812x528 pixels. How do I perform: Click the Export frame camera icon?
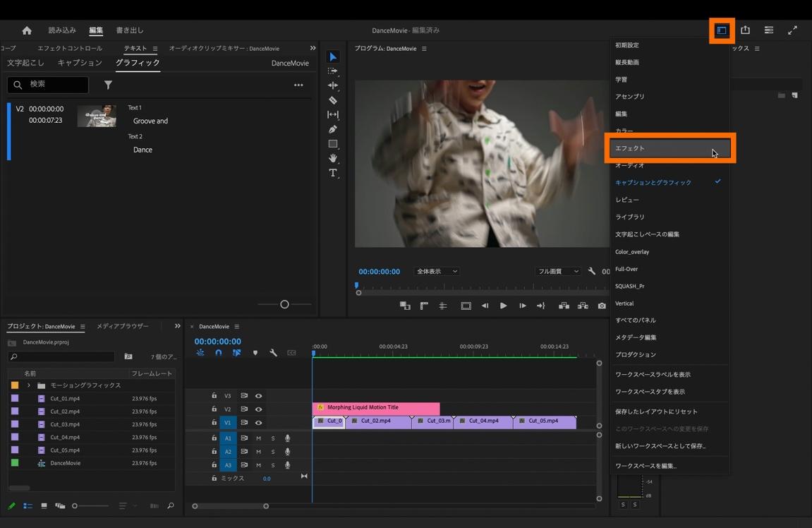tap(602, 306)
